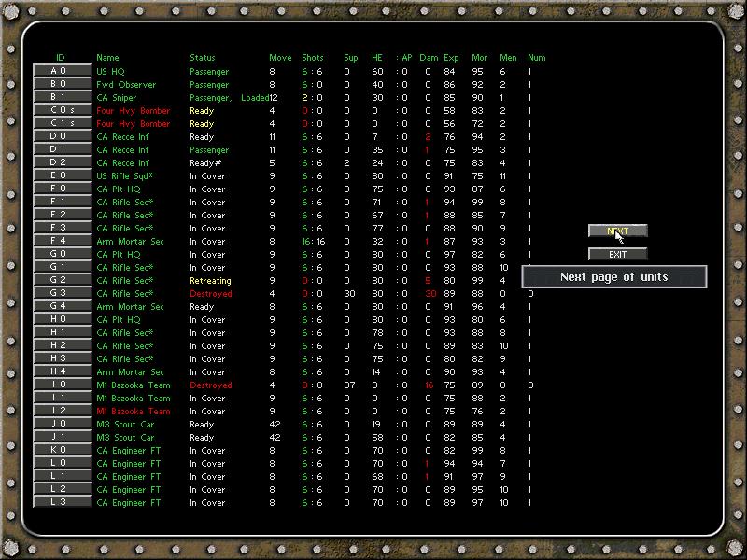Click the ID column header
Viewport: 747px width, 560px height.
[61, 58]
